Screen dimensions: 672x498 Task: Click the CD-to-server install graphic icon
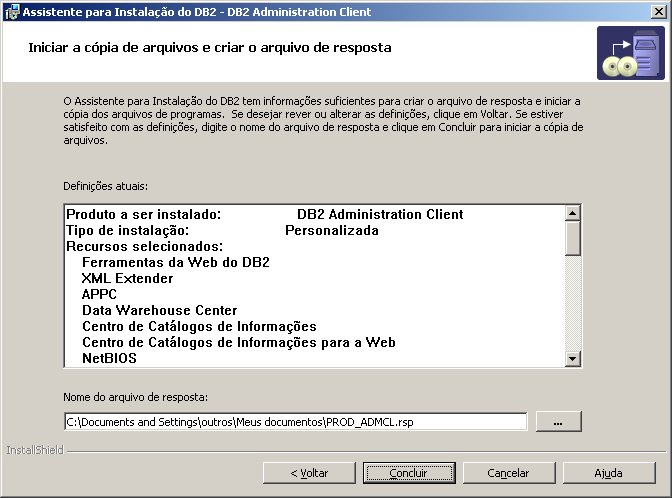tap(630, 53)
